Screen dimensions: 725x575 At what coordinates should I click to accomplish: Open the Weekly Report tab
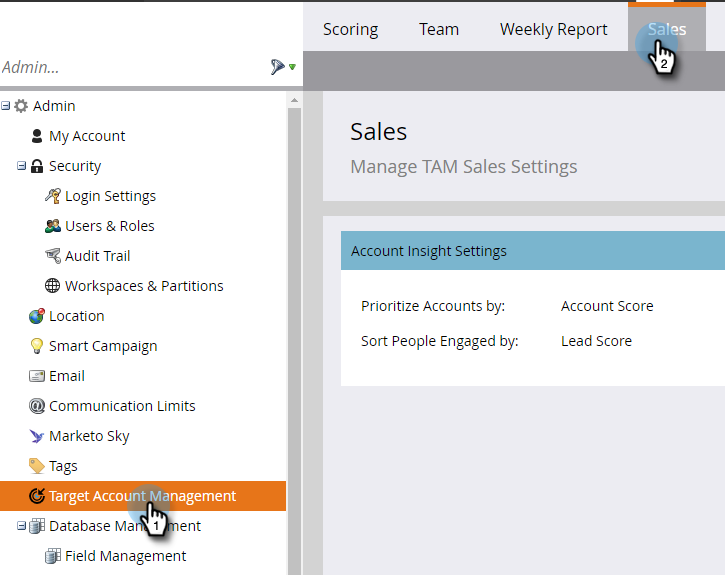click(x=553, y=29)
